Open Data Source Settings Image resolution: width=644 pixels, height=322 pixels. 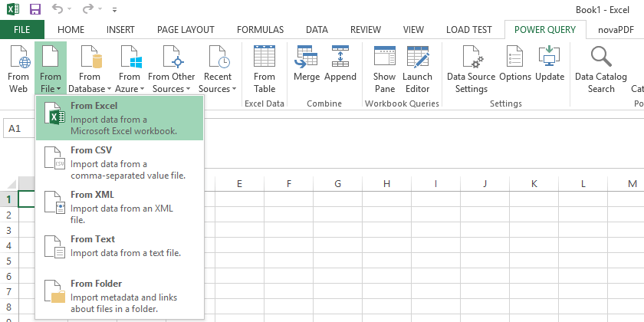[x=471, y=68]
